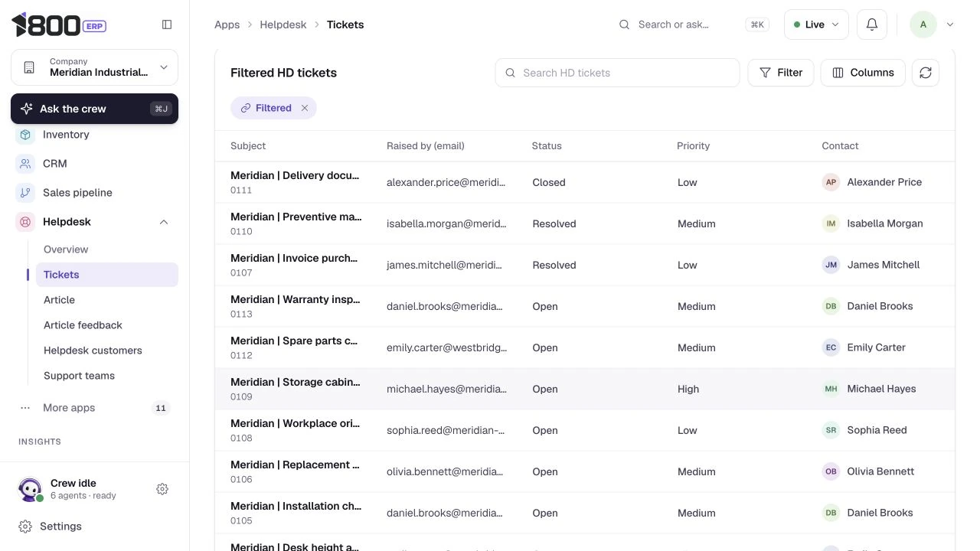
Task: Sort by Priority column header
Action: click(693, 145)
